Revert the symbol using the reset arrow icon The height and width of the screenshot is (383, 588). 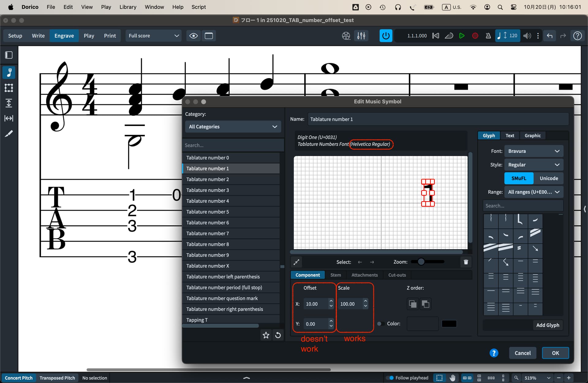[278, 335]
